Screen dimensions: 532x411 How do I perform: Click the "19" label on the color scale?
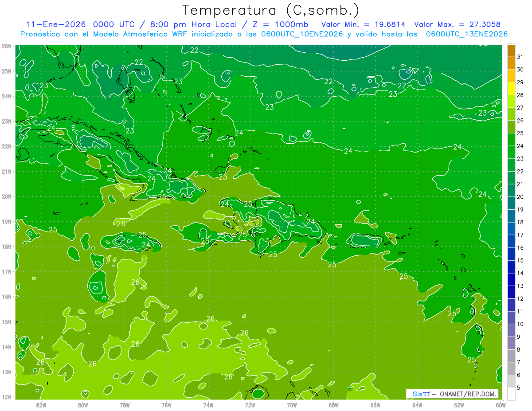[520, 209]
